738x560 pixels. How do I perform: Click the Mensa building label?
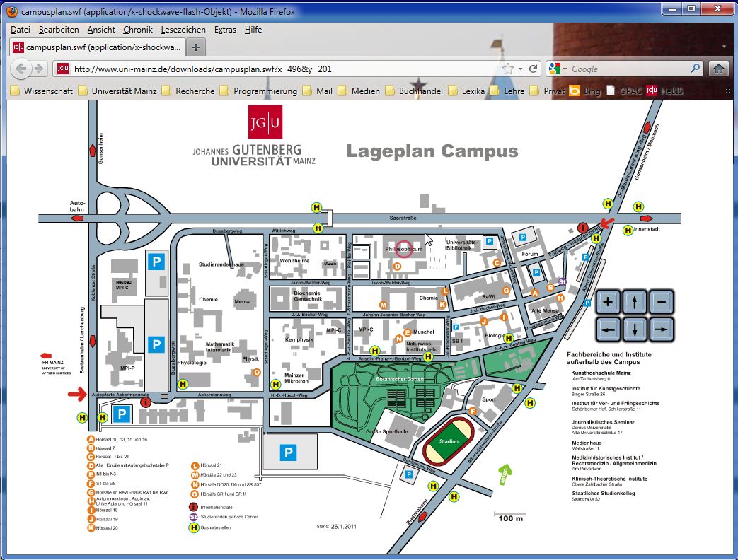[x=243, y=301]
